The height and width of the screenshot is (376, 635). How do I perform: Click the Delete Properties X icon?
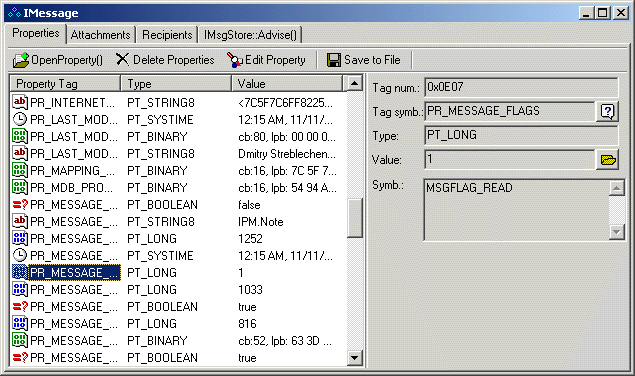tap(122, 59)
